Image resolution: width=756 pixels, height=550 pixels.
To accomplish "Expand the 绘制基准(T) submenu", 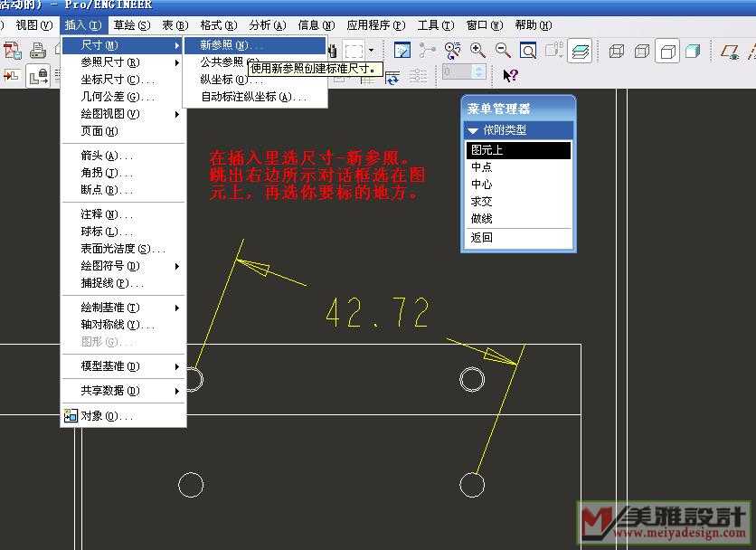I will (x=122, y=308).
